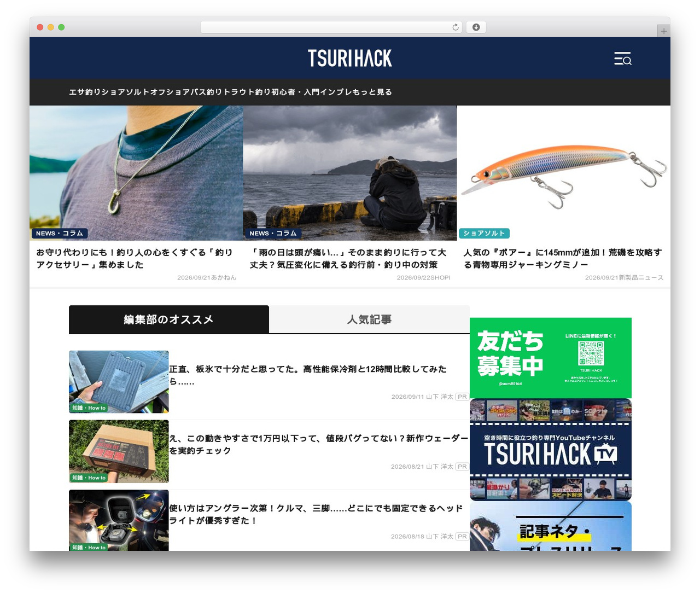
Task: Click NEWS・コラム tag on necklace article
Action: 60,233
